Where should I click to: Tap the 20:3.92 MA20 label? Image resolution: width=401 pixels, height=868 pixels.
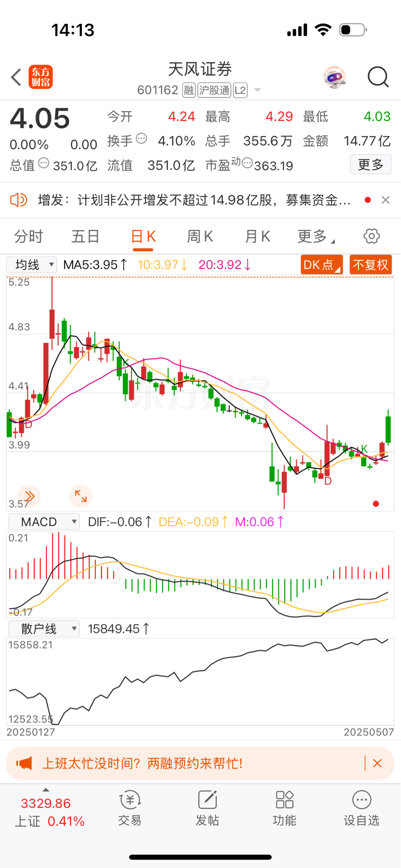click(225, 265)
